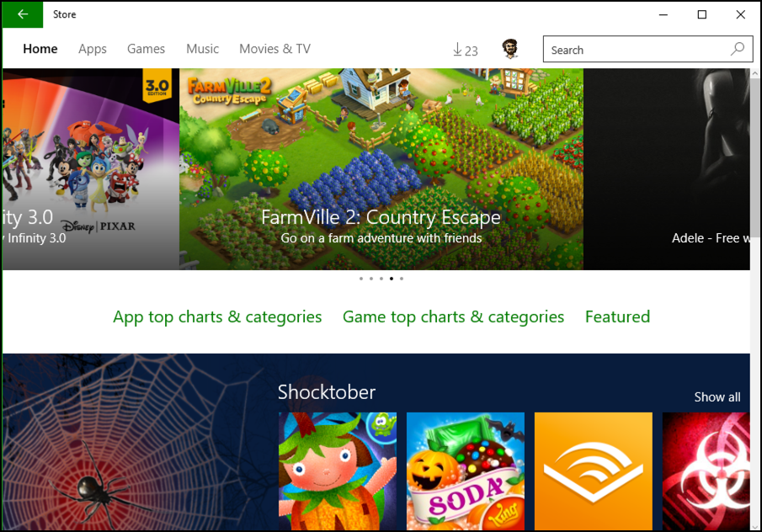Select the first carousel dot

click(x=361, y=279)
